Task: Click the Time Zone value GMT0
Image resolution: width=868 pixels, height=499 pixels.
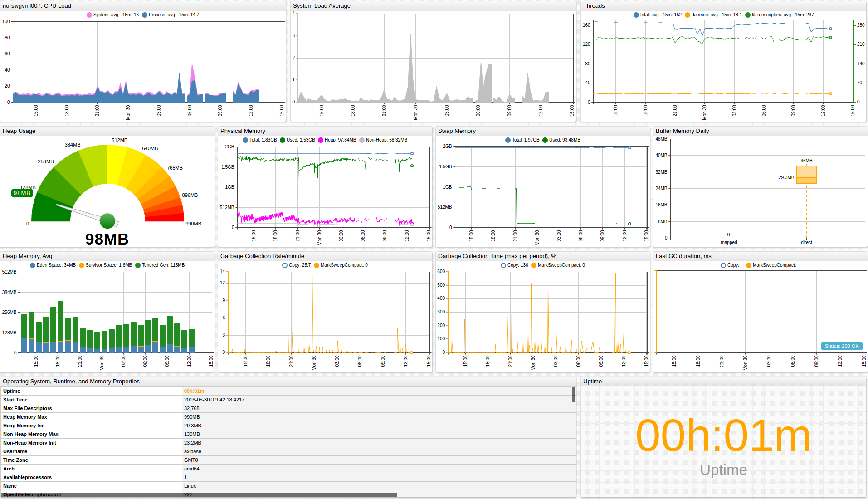Action: point(191,460)
